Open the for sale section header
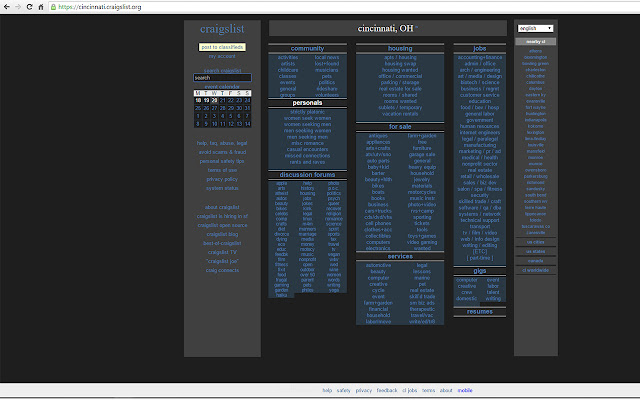 [400, 127]
